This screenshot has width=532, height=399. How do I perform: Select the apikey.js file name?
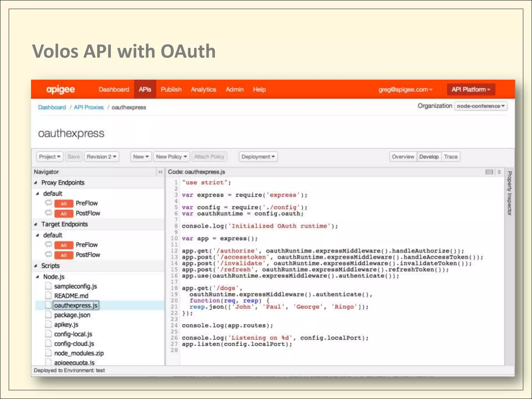coord(66,325)
